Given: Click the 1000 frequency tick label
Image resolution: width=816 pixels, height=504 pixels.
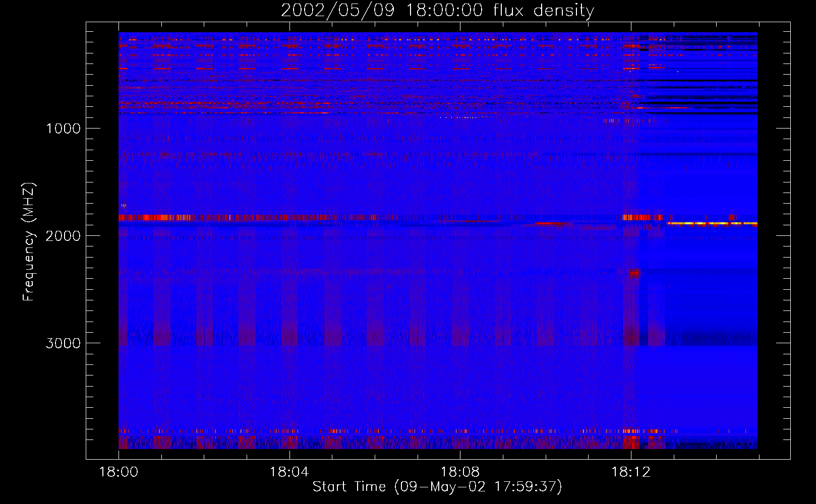Looking at the screenshot, I should coord(63,129).
